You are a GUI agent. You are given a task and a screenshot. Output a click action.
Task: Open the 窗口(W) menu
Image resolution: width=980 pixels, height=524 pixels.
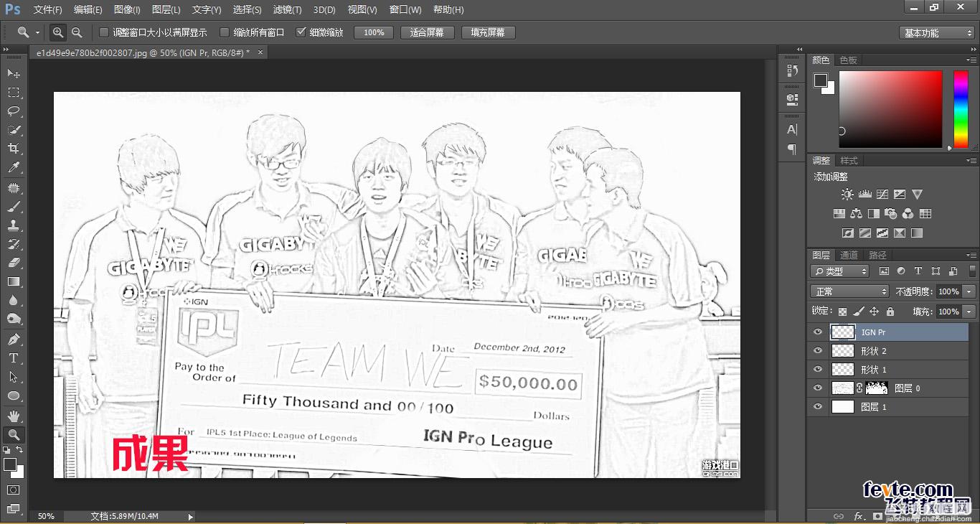405,10
